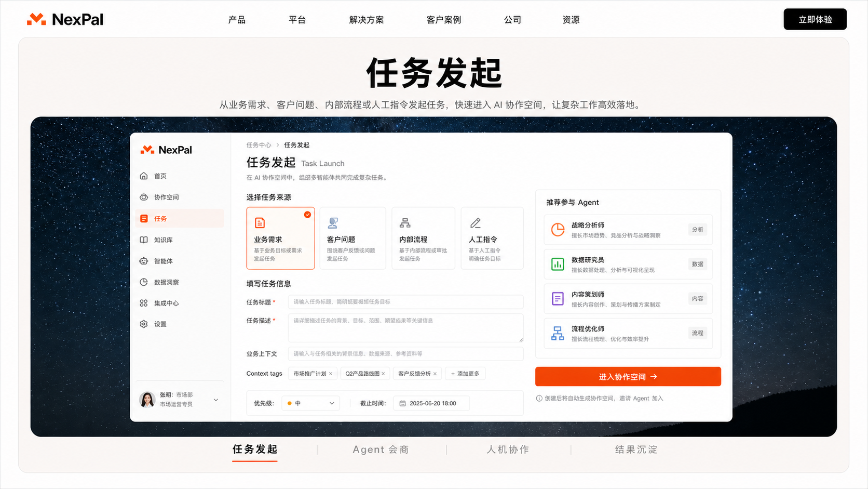
Task: Click the 进入协作空间 orange button
Action: (x=628, y=377)
